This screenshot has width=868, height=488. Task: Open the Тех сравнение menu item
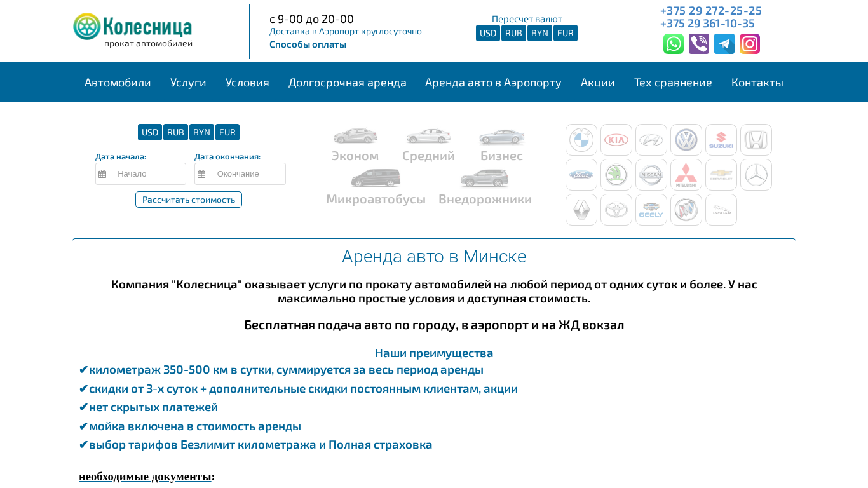coord(673,83)
